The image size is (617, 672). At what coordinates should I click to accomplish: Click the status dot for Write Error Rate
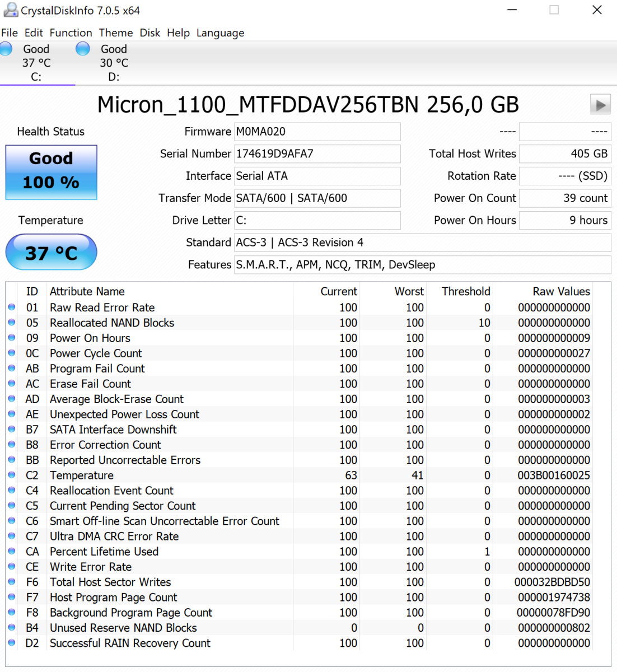12,566
